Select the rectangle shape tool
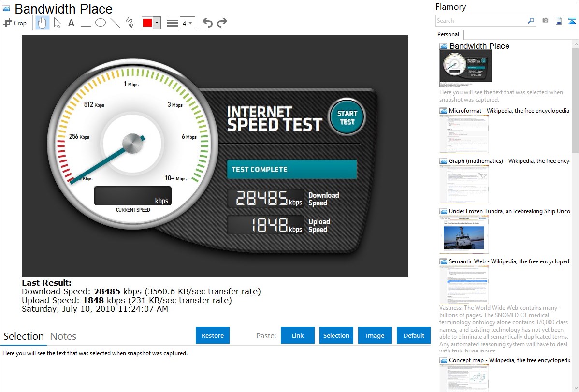The height and width of the screenshot is (392, 579). pos(86,23)
